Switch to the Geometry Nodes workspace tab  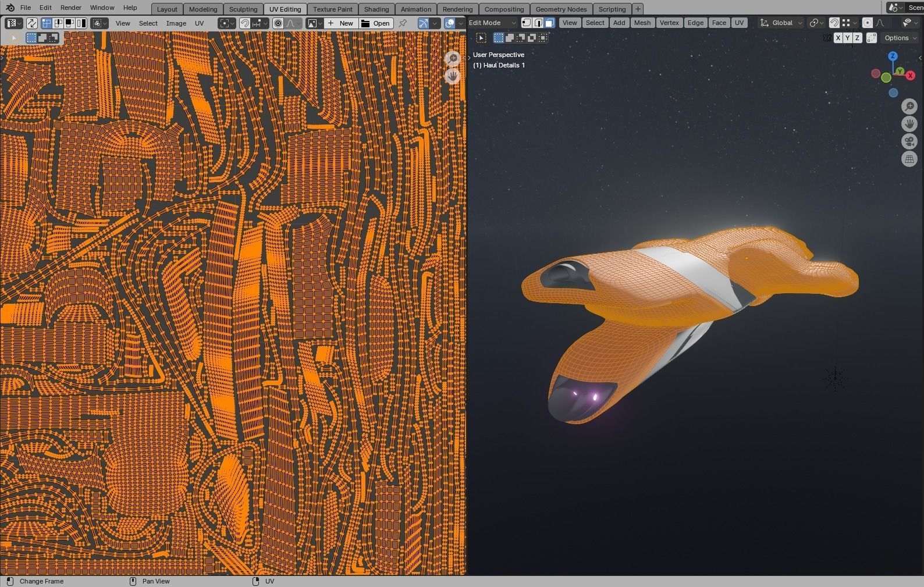pos(561,9)
